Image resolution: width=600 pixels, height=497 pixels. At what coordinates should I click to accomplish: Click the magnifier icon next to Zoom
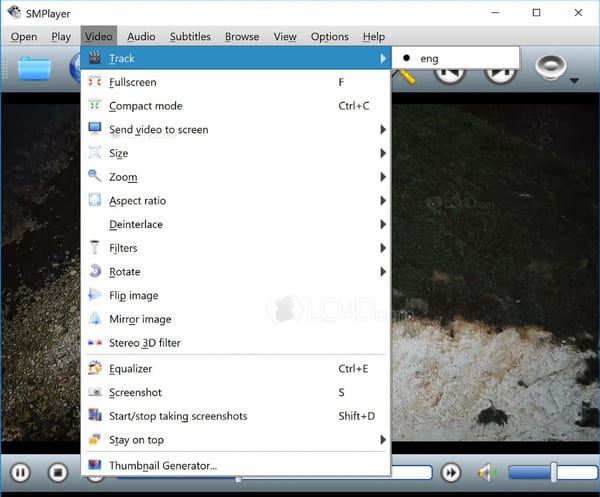click(95, 176)
